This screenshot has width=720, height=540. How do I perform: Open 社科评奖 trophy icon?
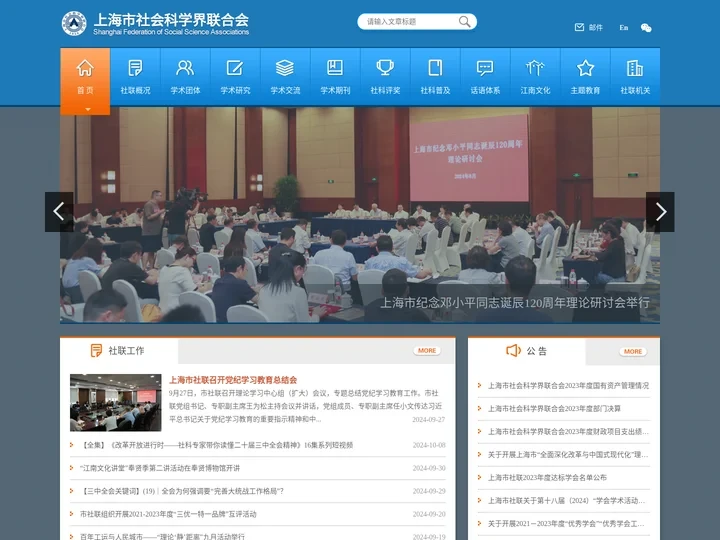[x=385, y=68]
